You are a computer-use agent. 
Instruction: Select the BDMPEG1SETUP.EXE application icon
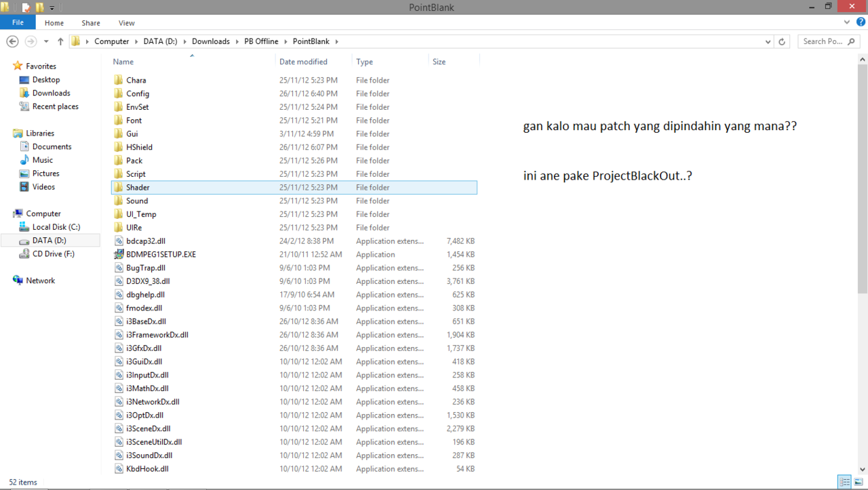[x=119, y=254]
